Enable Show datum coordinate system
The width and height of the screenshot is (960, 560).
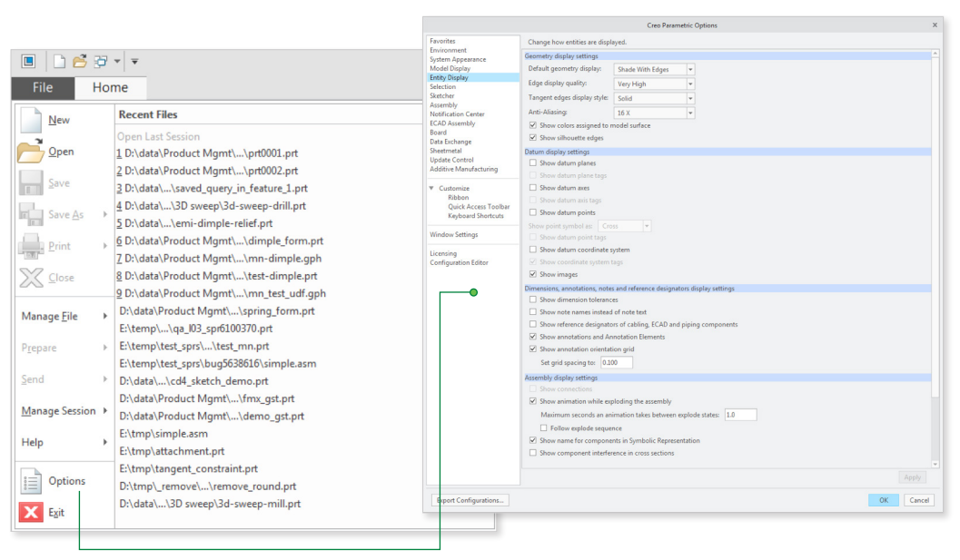coord(532,250)
